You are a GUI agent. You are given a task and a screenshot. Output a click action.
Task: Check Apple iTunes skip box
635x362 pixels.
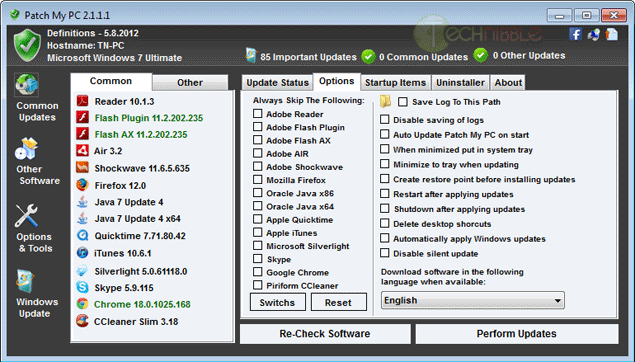[258, 232]
